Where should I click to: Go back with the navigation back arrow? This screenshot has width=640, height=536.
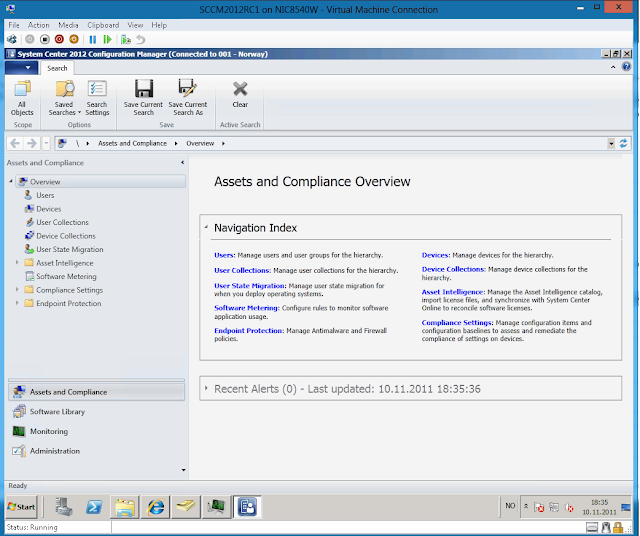click(15, 143)
